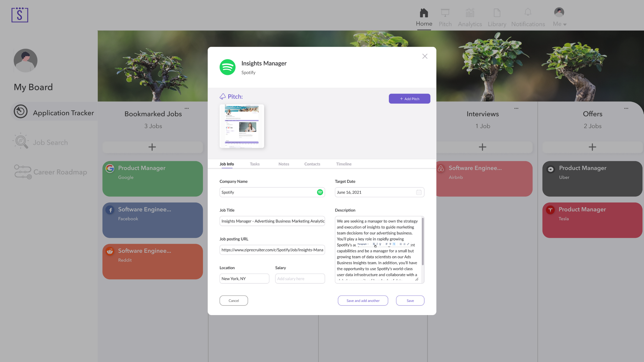Toggle underline in description formatting toolbar
Screen dimensions: 644x362
point(380,244)
